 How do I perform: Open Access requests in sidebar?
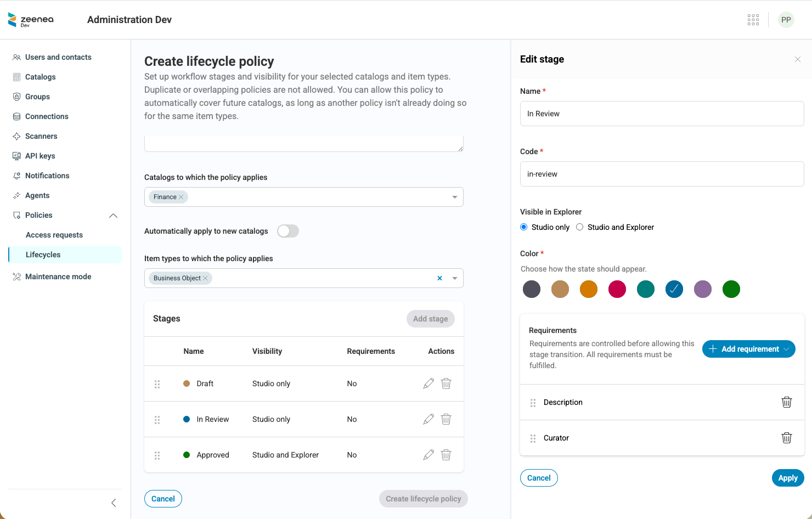point(54,235)
